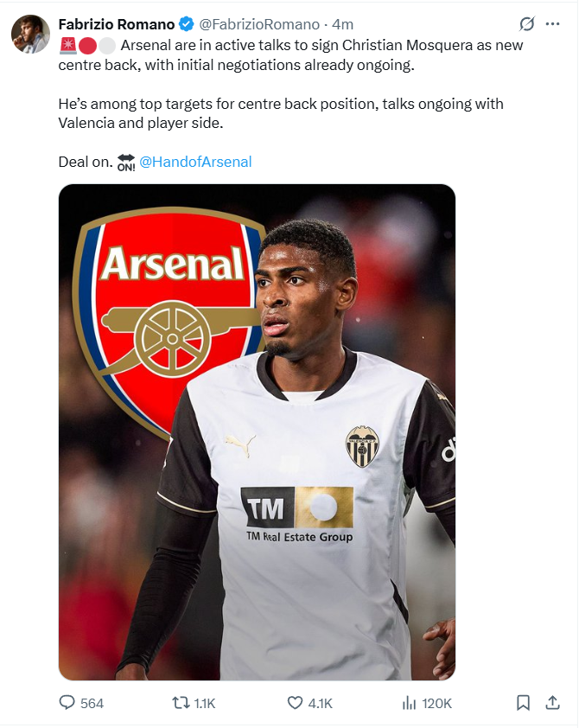Open the @FabrizioRomano handle link

coord(259,24)
